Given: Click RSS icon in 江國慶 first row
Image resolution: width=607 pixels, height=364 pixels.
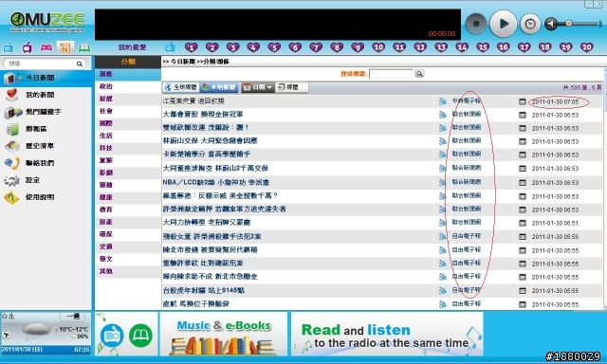Looking at the screenshot, I should pyautogui.click(x=443, y=101).
